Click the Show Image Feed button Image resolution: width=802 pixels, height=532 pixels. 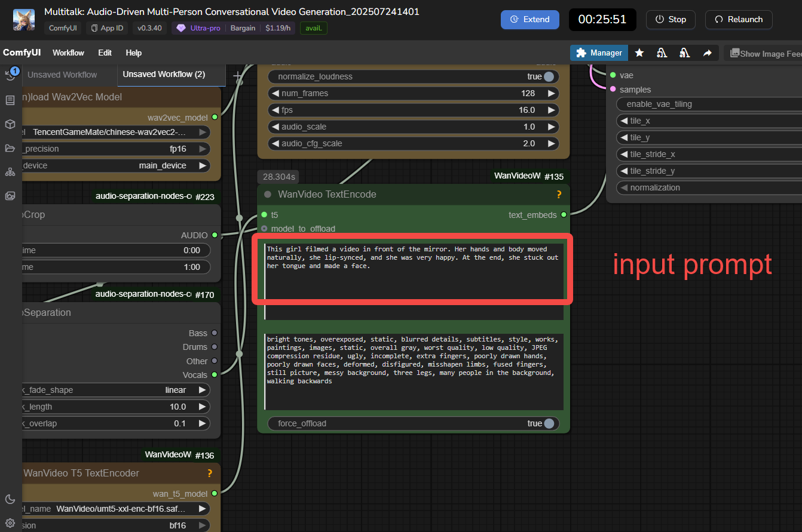[x=763, y=53]
